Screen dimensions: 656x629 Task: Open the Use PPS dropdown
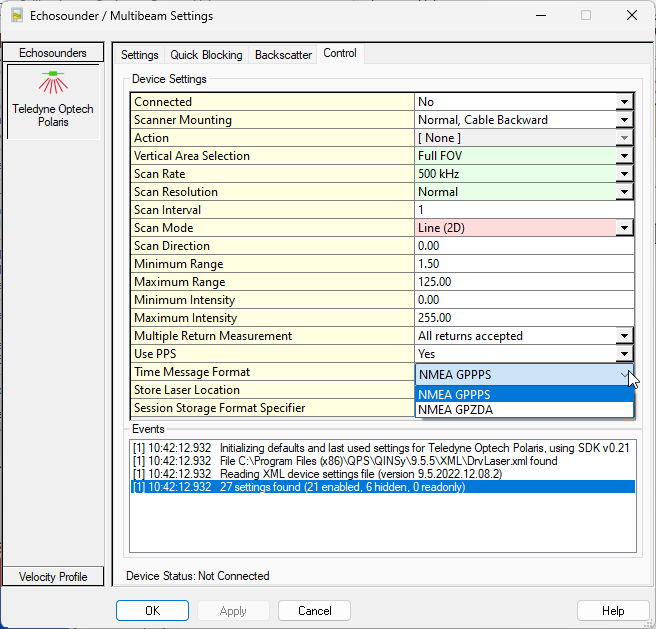(x=624, y=354)
